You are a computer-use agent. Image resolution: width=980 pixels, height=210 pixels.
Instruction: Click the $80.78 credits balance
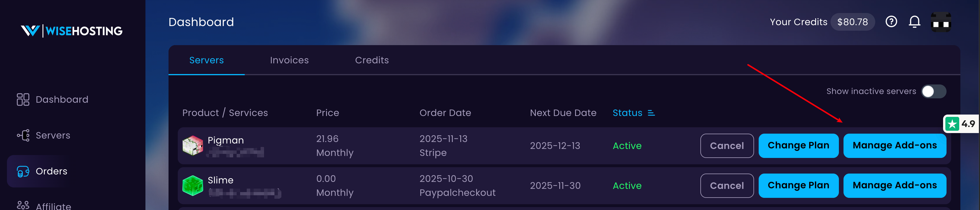pos(852,22)
